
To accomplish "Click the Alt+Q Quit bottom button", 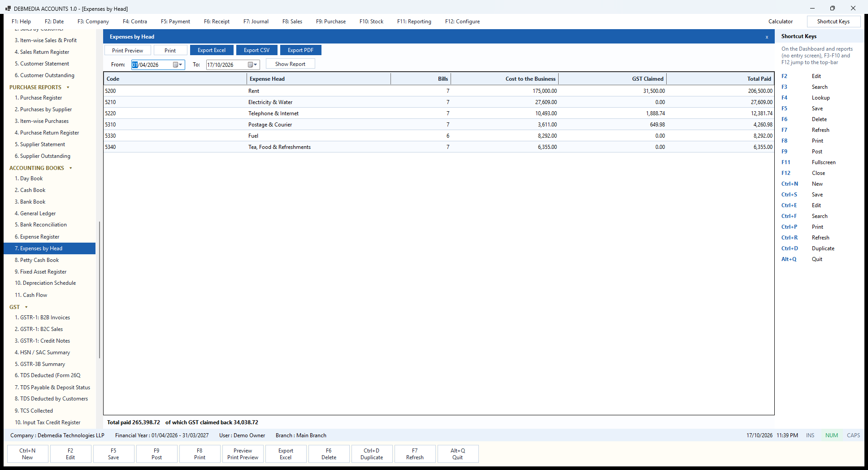I will tap(458, 454).
